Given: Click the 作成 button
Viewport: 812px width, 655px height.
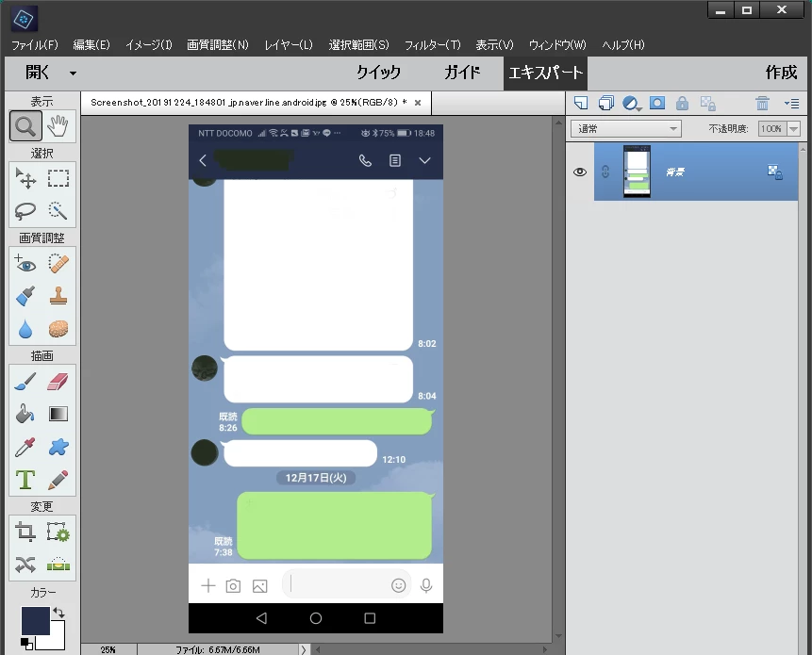Looking at the screenshot, I should (x=781, y=73).
